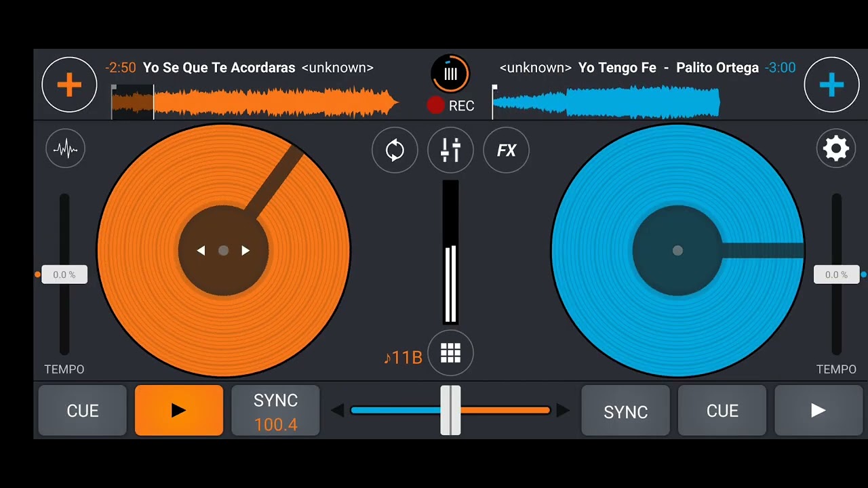Nudge crossfader left with the left arrow

(x=337, y=410)
